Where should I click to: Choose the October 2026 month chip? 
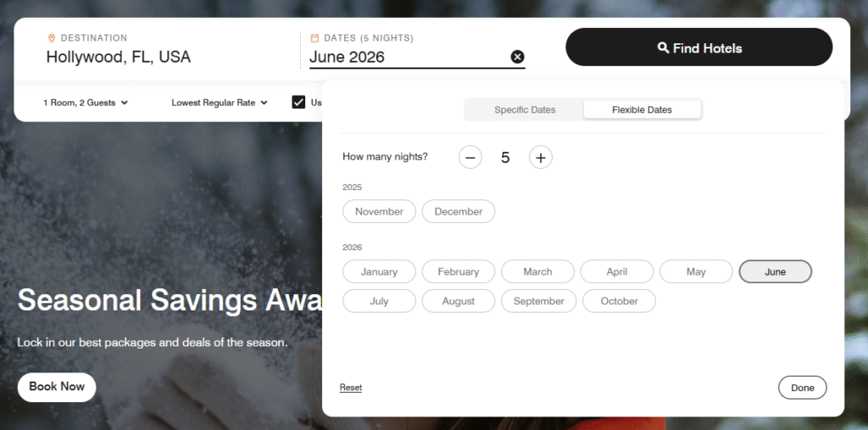(619, 301)
